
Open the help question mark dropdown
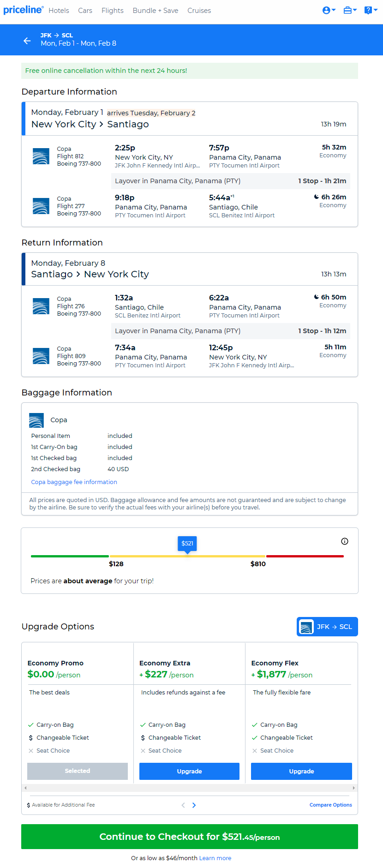(x=371, y=10)
